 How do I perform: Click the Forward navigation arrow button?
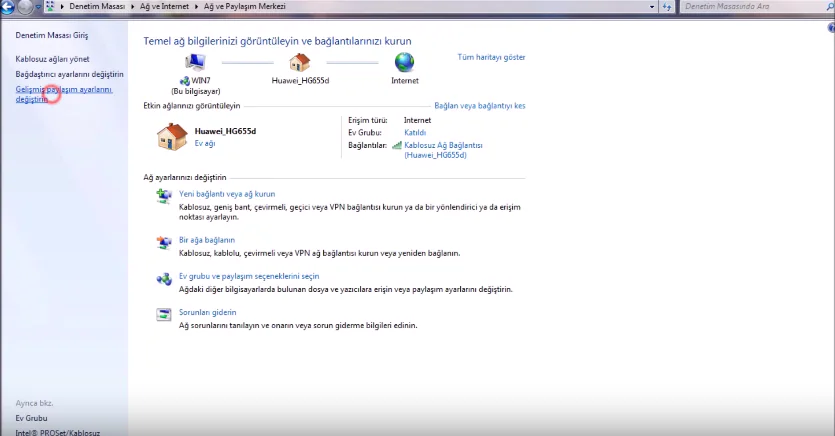(x=24, y=7)
